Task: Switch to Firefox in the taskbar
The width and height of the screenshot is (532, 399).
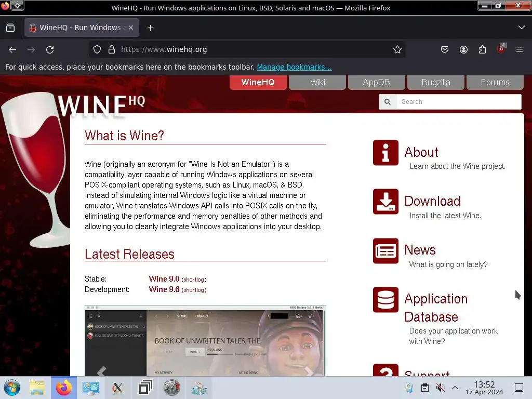Action: pos(64,388)
